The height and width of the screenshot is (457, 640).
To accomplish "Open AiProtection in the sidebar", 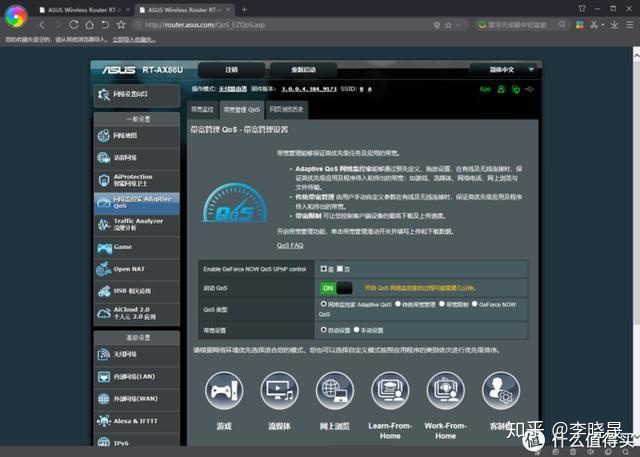I will click(x=136, y=180).
